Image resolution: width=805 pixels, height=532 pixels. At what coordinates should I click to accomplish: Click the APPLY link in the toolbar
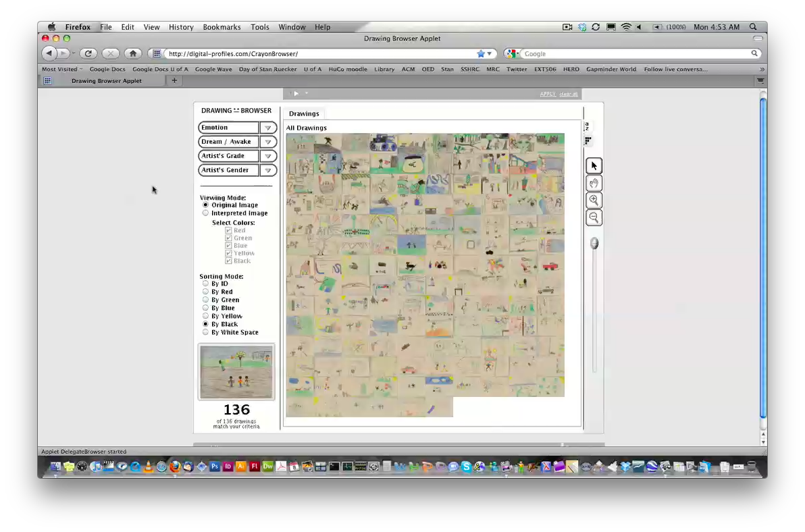[547, 94]
